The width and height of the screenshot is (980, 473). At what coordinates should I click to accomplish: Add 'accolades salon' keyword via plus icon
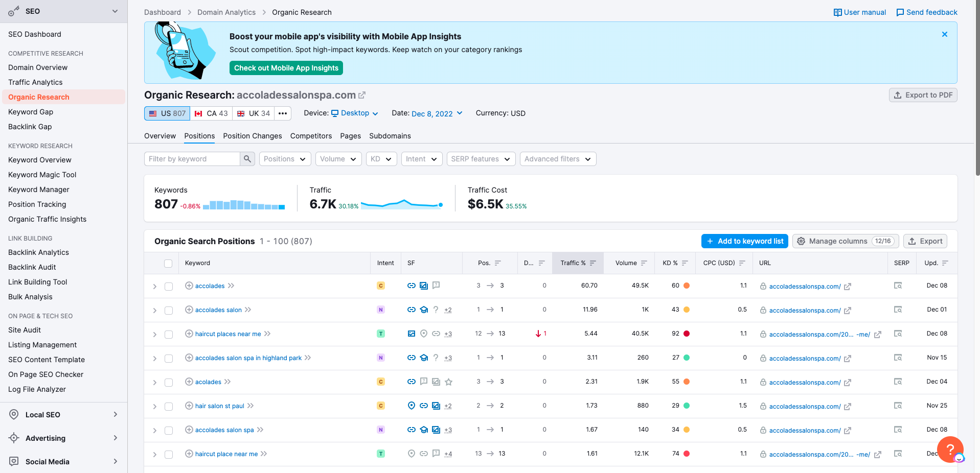tap(189, 310)
